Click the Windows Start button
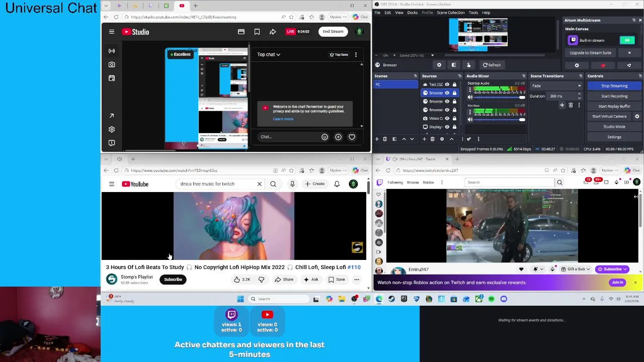 [x=240, y=299]
